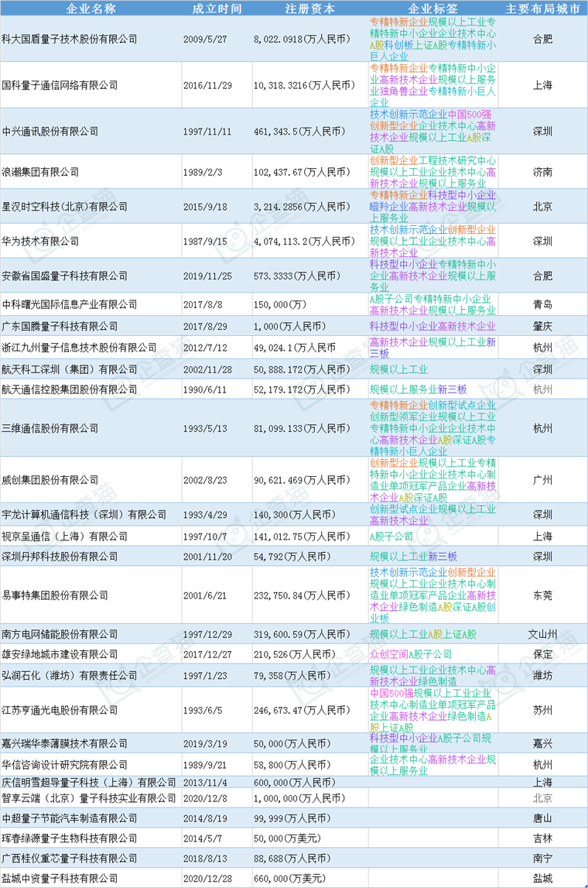588x888 pixels.
Task: Click the 科技型中小企业高新技术企业 tag cell
Action: (x=433, y=326)
